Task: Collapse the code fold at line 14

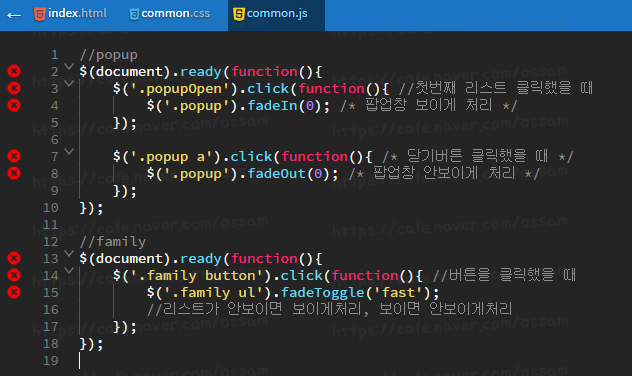Action: [x=69, y=270]
